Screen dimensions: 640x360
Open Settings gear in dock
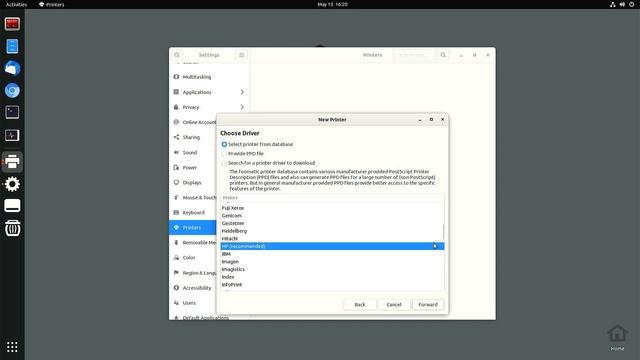click(12, 184)
